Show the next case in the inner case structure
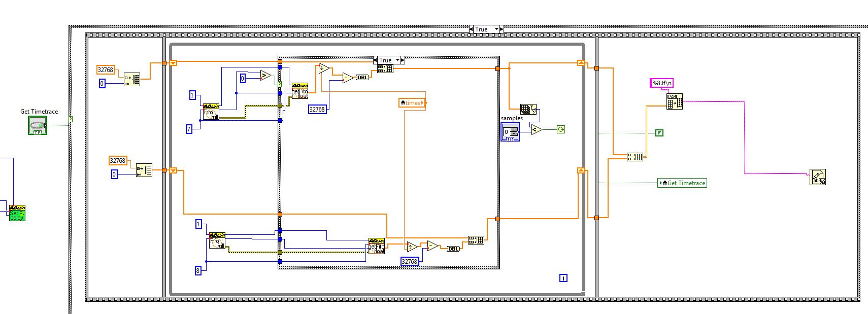868x314 pixels. (x=403, y=60)
